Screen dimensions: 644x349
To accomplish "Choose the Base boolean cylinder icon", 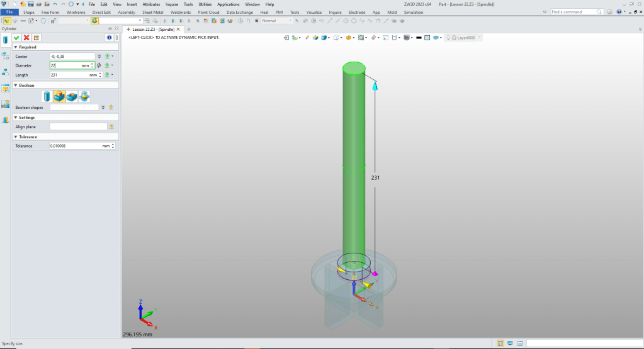I will coord(47,96).
